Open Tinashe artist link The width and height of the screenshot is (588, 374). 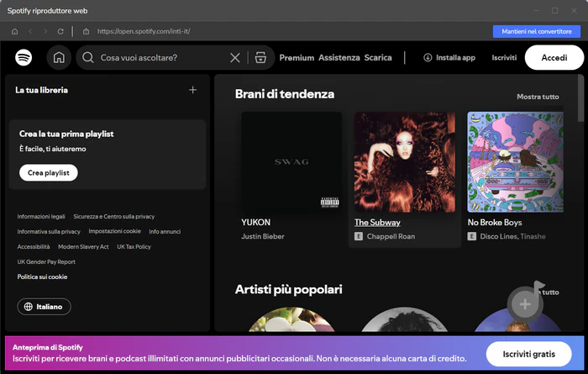(x=533, y=236)
